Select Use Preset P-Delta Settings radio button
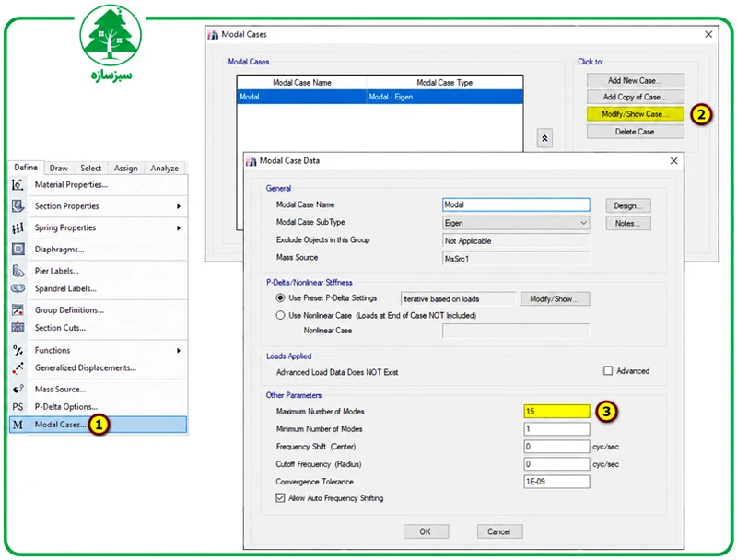This screenshot has width=737, height=560. (x=280, y=297)
